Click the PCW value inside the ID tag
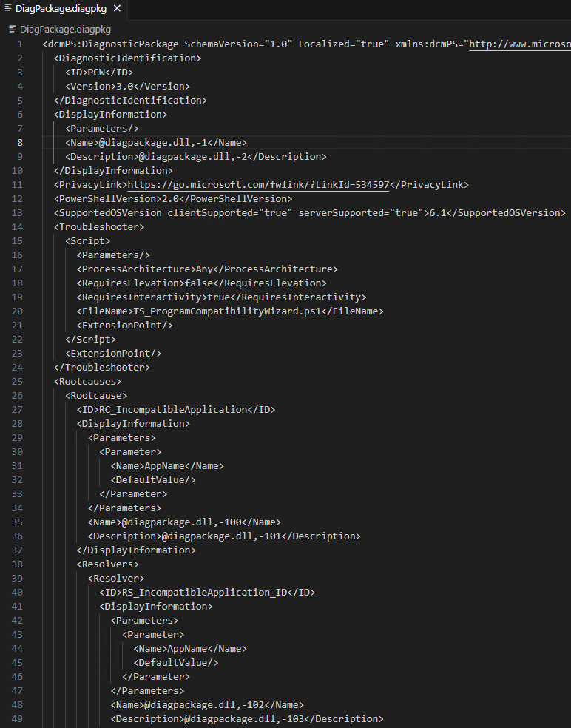 pyautogui.click(x=95, y=72)
